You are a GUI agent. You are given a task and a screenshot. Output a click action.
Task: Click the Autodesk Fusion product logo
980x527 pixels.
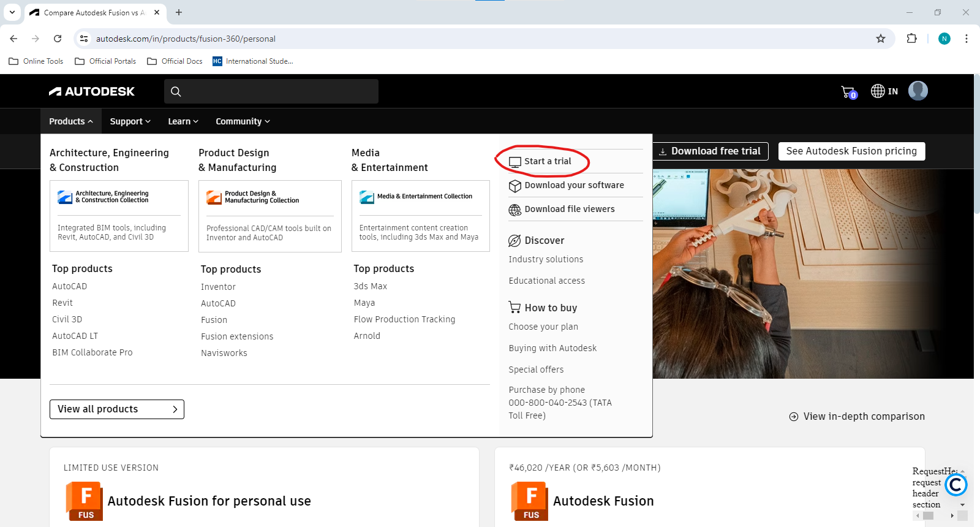pos(529,501)
